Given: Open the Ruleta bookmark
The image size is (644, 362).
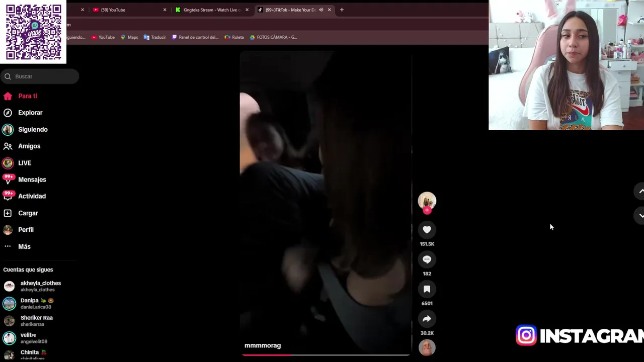Looking at the screenshot, I should click(x=234, y=37).
